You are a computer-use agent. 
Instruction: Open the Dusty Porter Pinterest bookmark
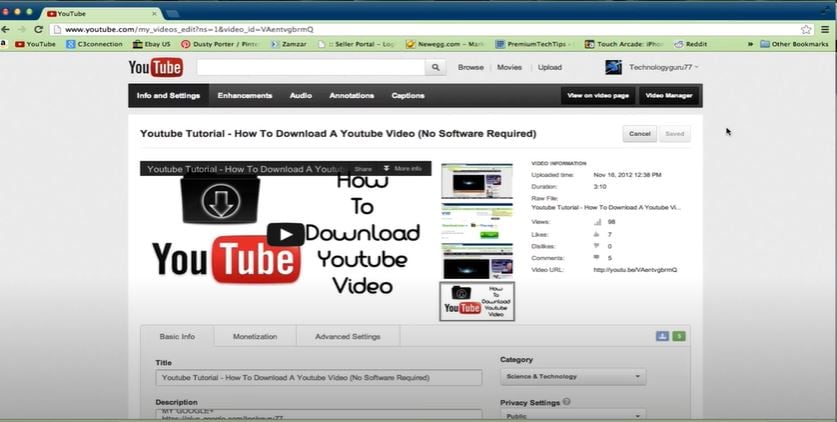[220, 44]
